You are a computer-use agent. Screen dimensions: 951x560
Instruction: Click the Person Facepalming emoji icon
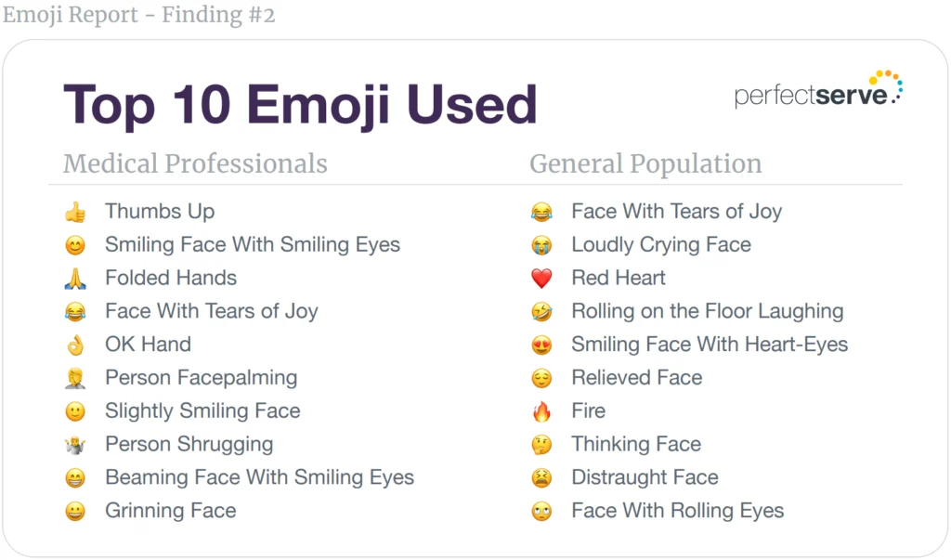(75, 378)
